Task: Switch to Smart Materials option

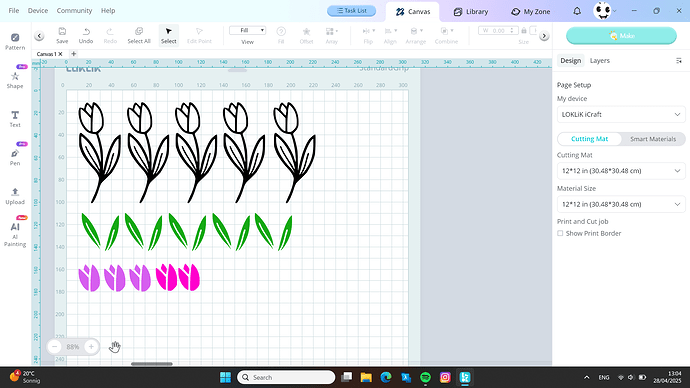Action: tap(653, 139)
